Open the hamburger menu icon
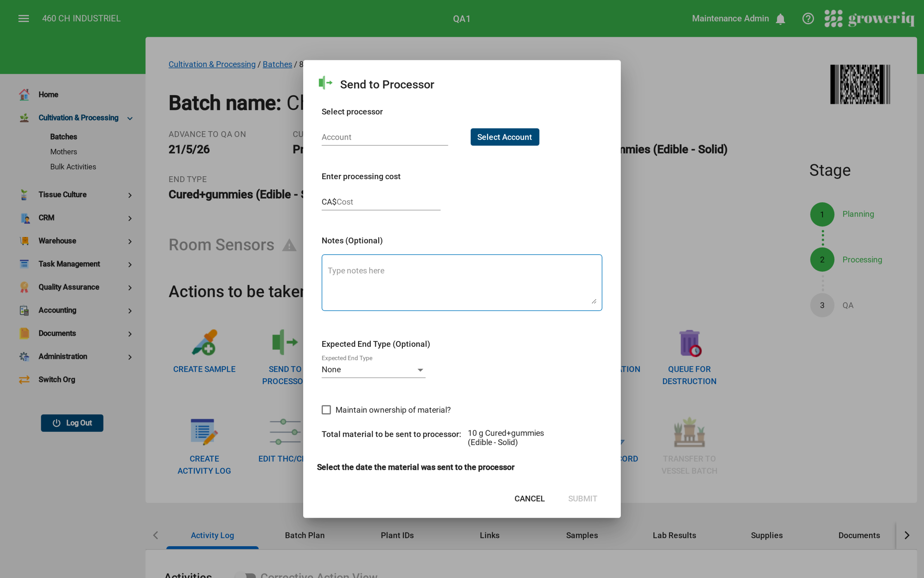Viewport: 924px width, 578px height. [x=24, y=18]
